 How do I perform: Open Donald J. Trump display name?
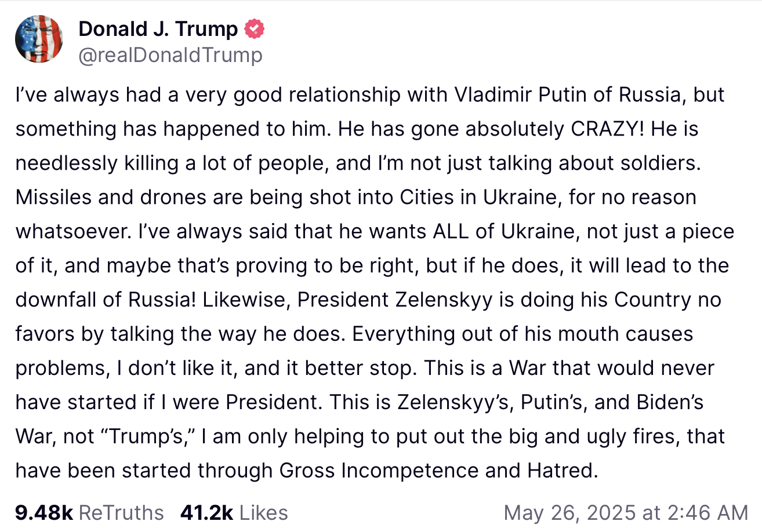coord(158,28)
